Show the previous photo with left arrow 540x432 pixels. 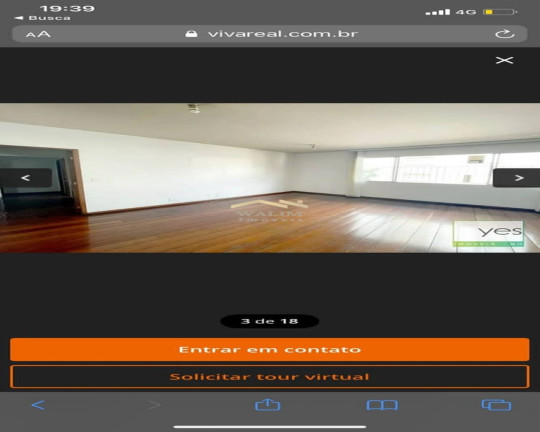[x=26, y=178]
